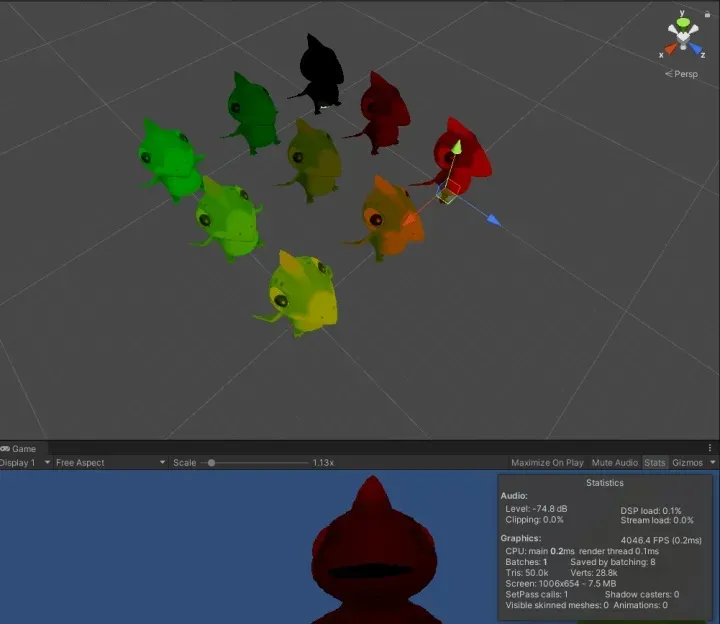The height and width of the screenshot is (624, 720).
Task: Click the red X move handle arrow on selected object
Action: (x=409, y=220)
